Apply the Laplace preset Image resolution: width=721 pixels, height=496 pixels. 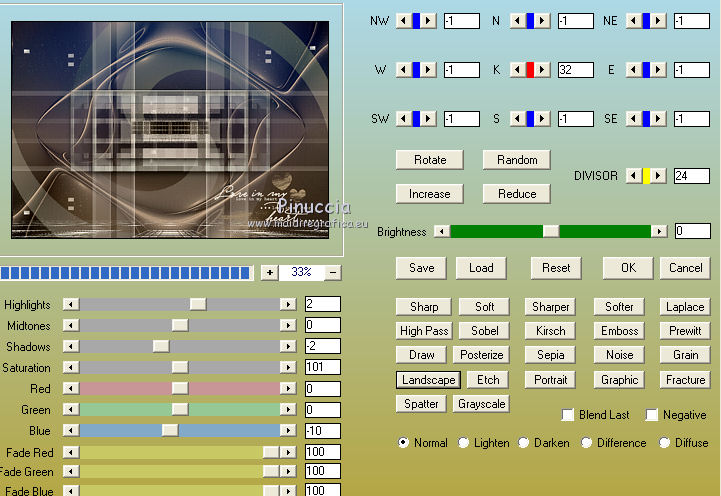tap(685, 307)
